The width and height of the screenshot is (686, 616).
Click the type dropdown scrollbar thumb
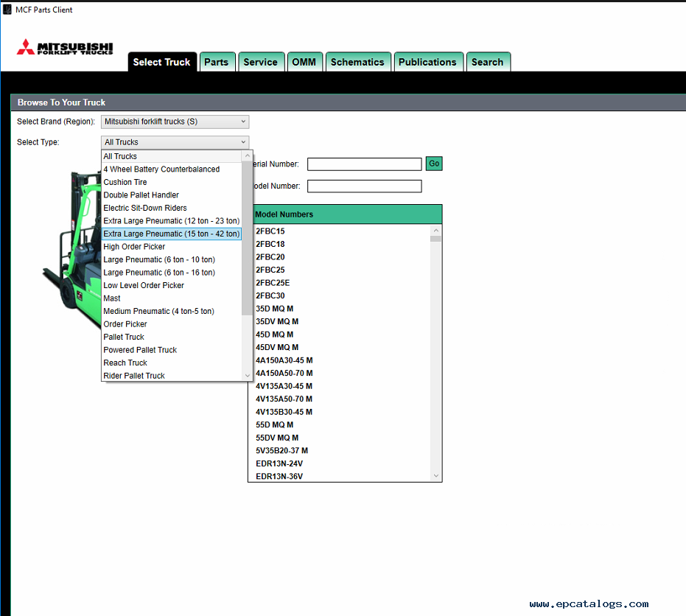[x=247, y=238]
